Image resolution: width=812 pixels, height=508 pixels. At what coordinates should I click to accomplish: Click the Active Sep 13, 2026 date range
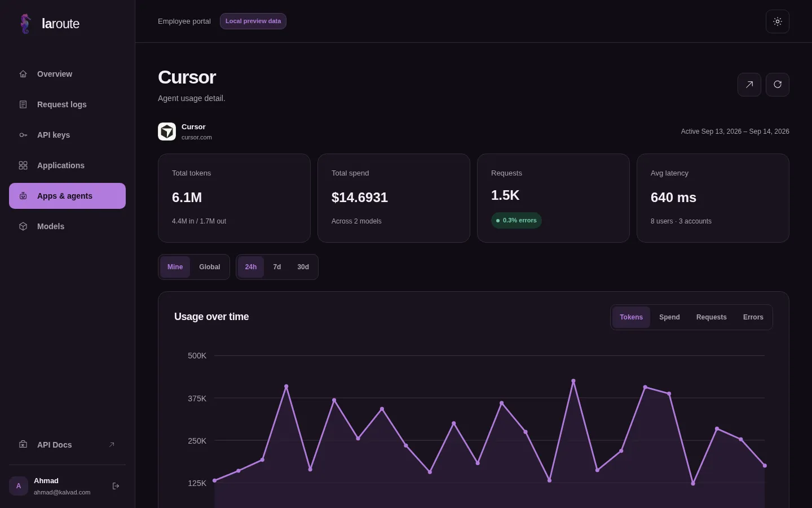(x=735, y=132)
